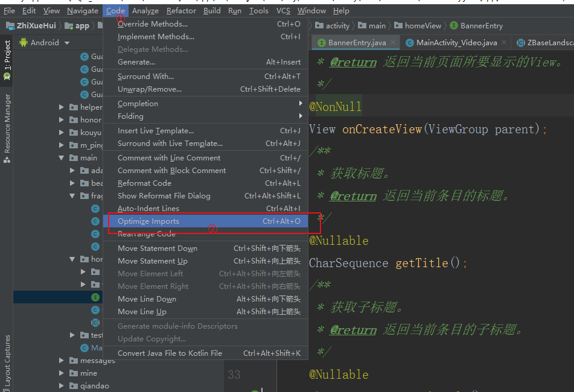Open the Help menu
Viewport: 574px width, 392px height.
point(341,11)
